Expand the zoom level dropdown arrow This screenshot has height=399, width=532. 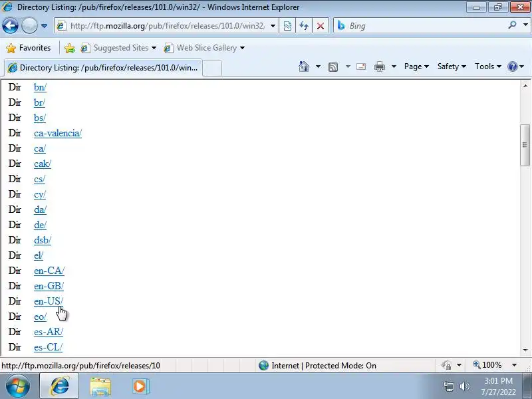coord(514,365)
